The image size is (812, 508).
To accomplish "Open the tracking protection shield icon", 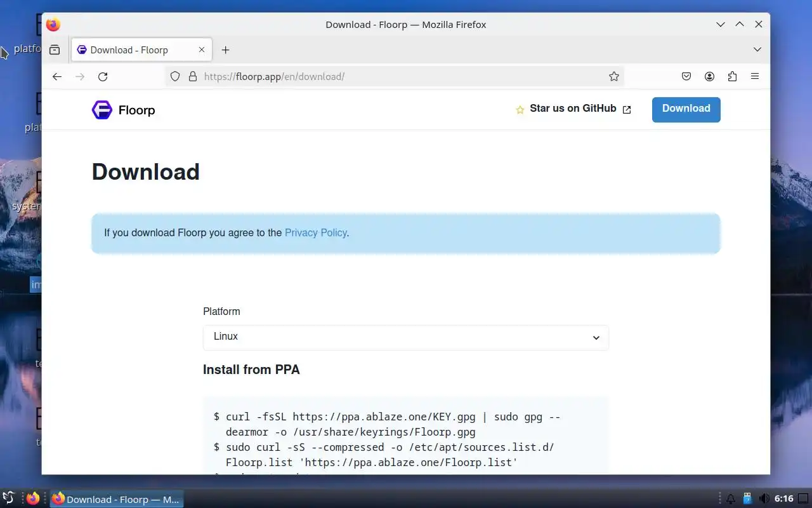I will (175, 76).
